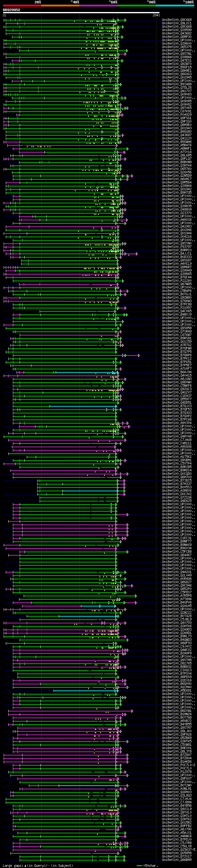
Task: Click the 'UniRef100_A7R7G2' hit
Action: (177, 345)
